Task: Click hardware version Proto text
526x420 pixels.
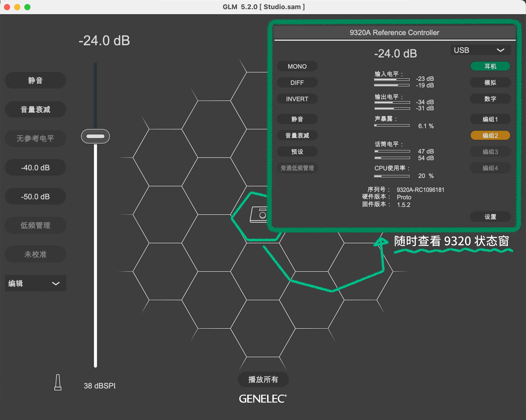Action: point(404,197)
